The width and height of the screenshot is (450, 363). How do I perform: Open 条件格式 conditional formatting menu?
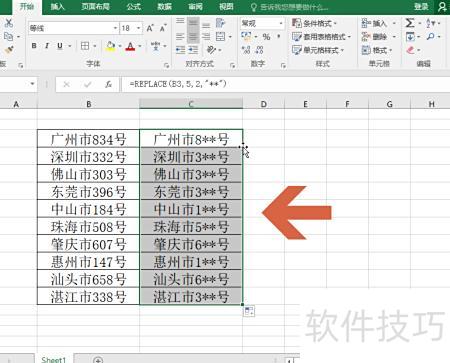point(314,23)
